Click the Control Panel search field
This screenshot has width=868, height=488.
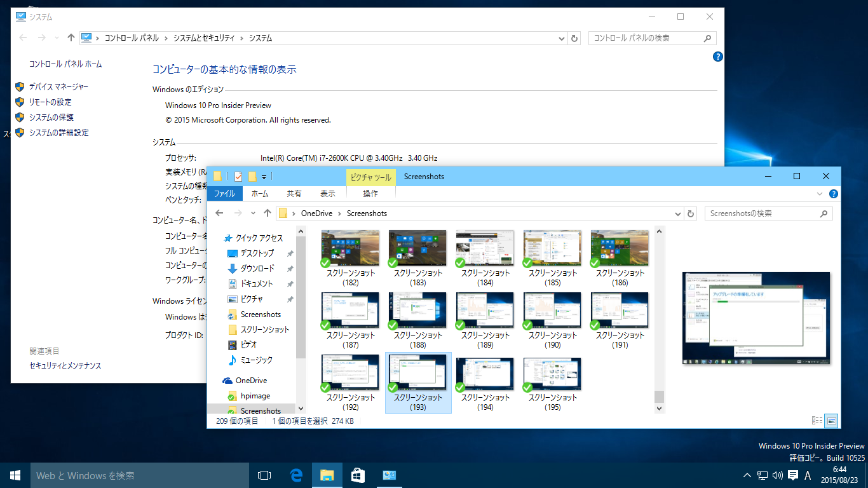pyautogui.click(x=652, y=38)
